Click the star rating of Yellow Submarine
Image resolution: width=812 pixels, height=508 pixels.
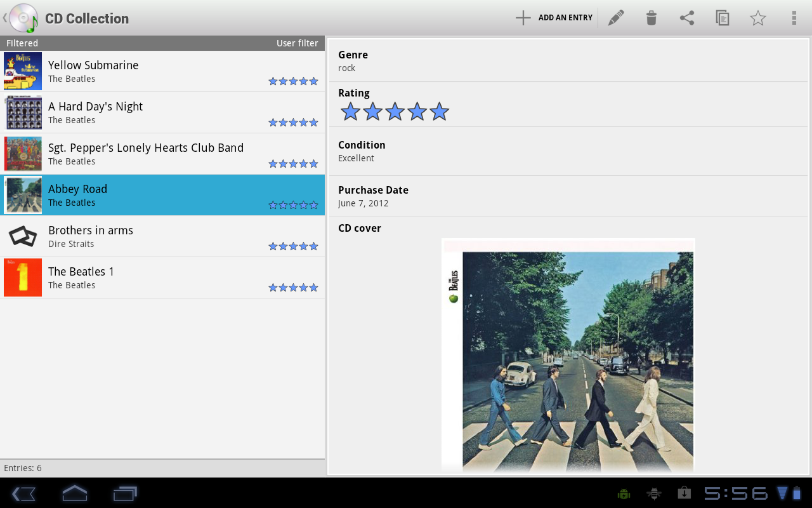pyautogui.click(x=293, y=81)
